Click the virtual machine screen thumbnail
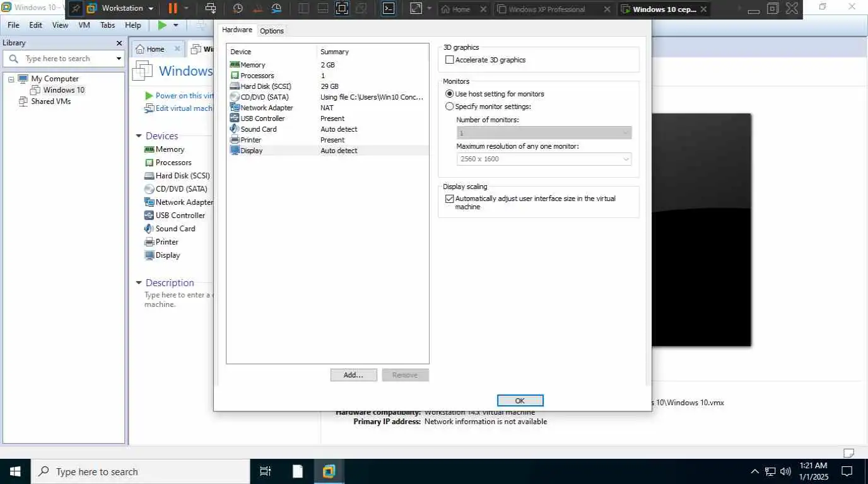868x484 pixels. pos(701,229)
